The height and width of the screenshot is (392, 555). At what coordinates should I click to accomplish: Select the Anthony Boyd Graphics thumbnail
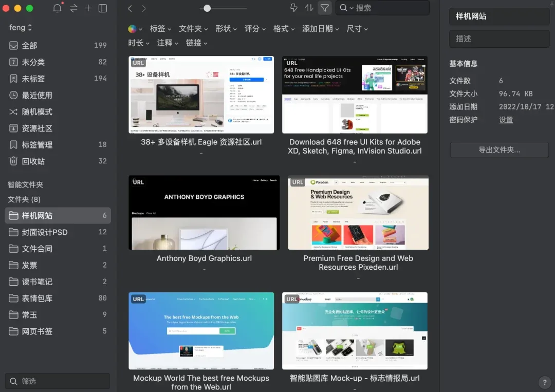coord(204,213)
